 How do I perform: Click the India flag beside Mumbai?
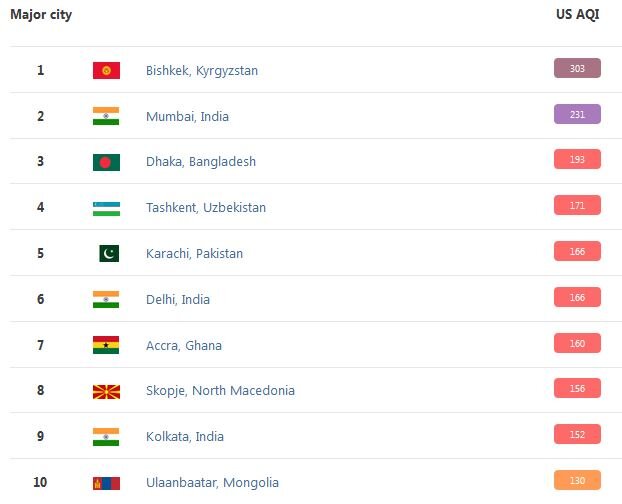pos(106,116)
